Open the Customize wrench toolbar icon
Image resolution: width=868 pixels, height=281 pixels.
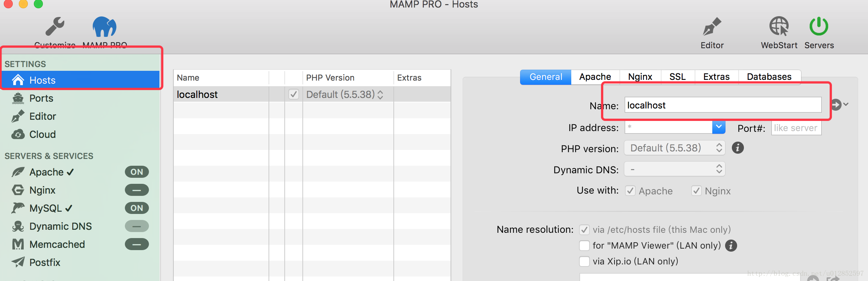[55, 27]
